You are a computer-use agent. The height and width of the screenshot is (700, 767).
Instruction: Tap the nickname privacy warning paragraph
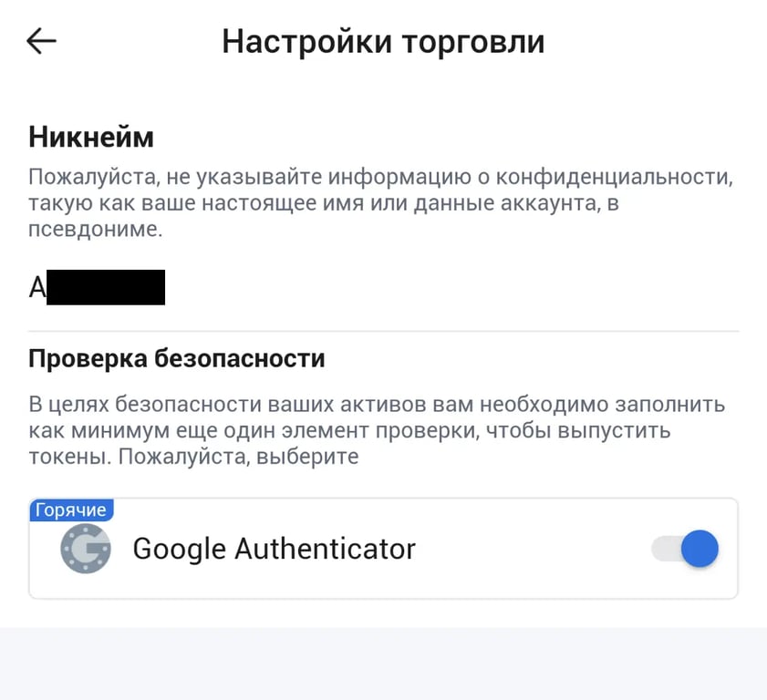point(380,202)
